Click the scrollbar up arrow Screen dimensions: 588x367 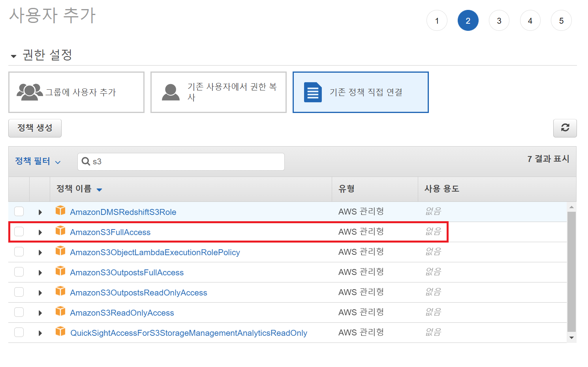point(571,207)
